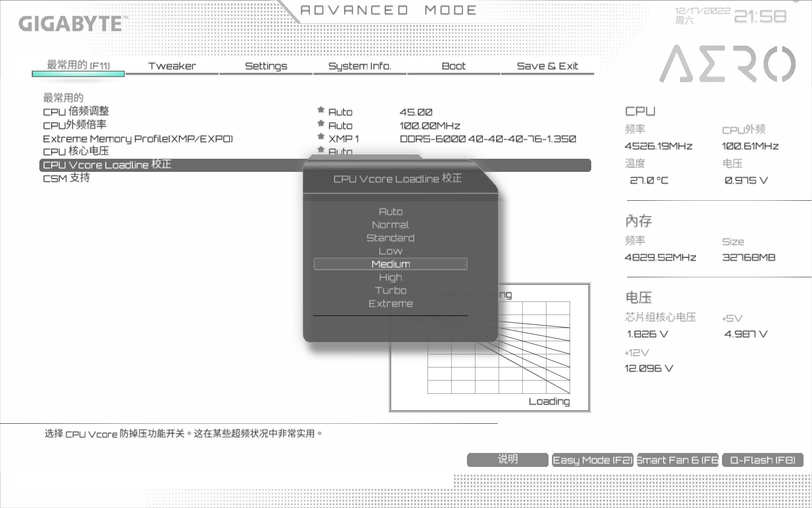Switch to the Tweaker tab
812x508 pixels.
(172, 66)
